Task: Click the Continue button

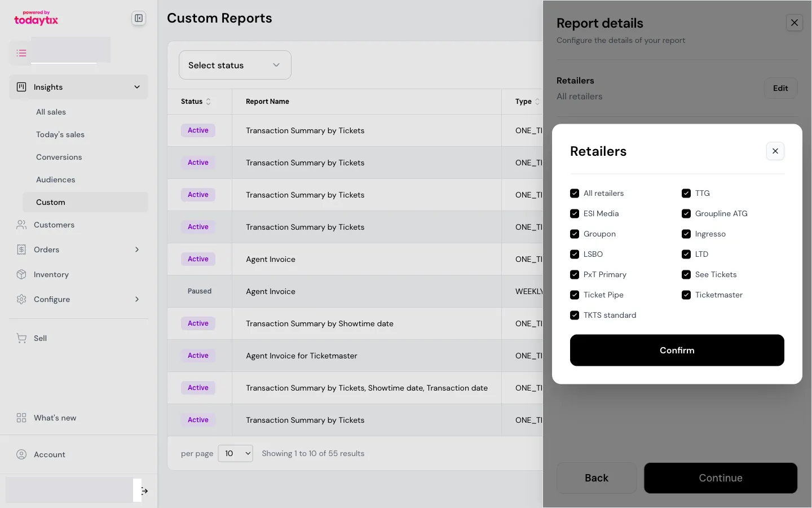Action: [721, 478]
